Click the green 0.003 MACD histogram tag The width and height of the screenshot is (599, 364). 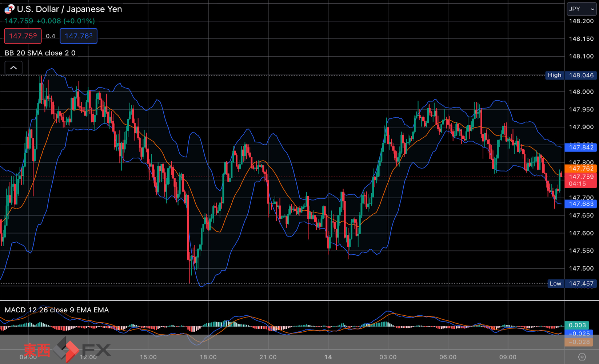pyautogui.click(x=577, y=325)
